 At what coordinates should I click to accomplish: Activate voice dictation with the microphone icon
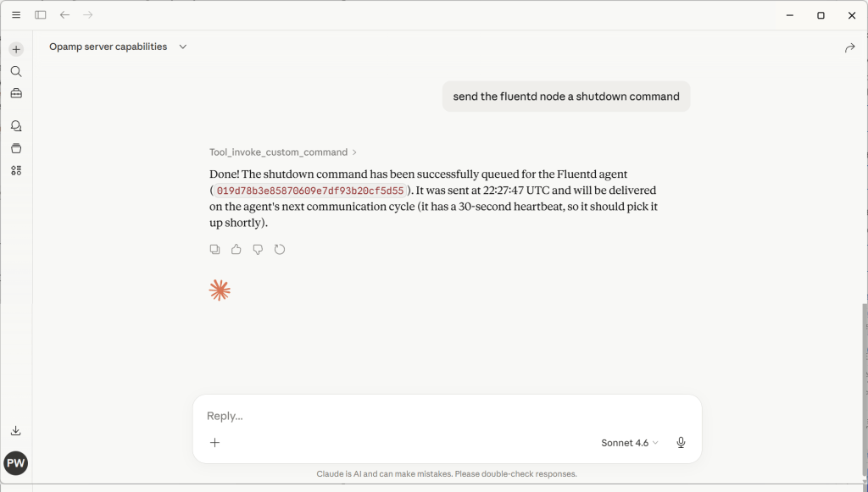[680, 442]
